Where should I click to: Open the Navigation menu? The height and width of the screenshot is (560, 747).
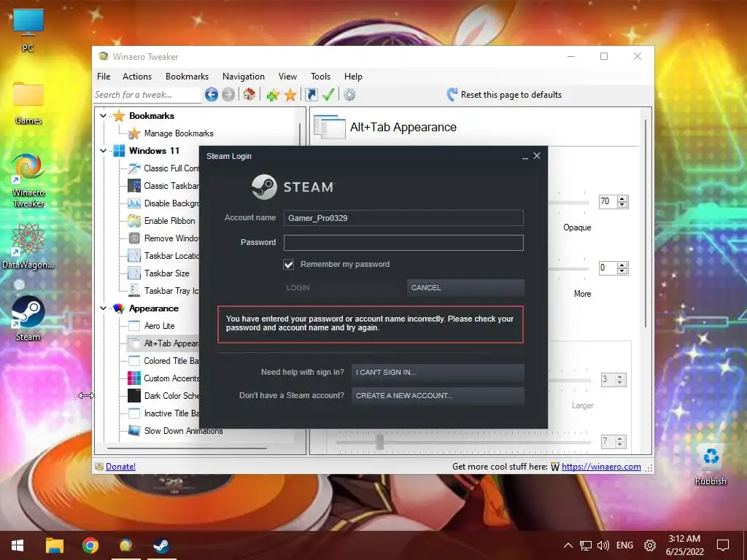(244, 76)
